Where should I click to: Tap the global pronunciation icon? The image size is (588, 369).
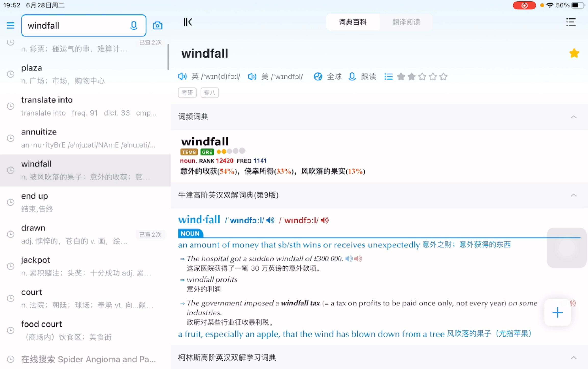coord(318,77)
